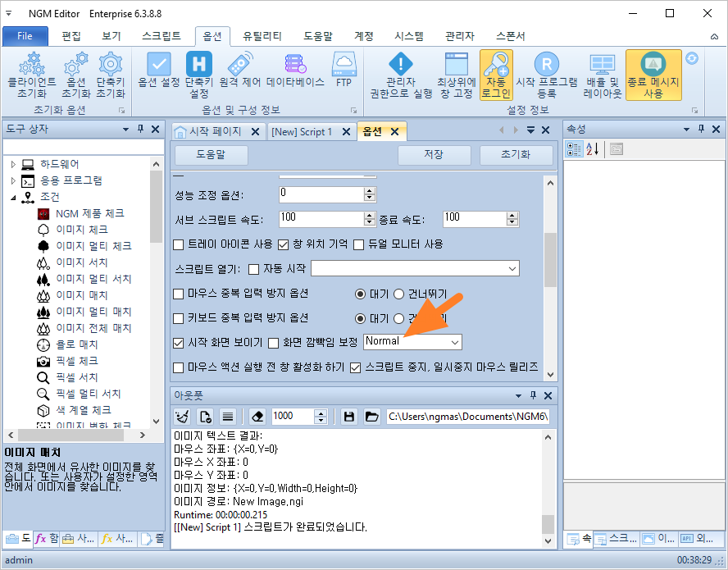Open the 데이타베이스 settings icon

pyautogui.click(x=295, y=71)
